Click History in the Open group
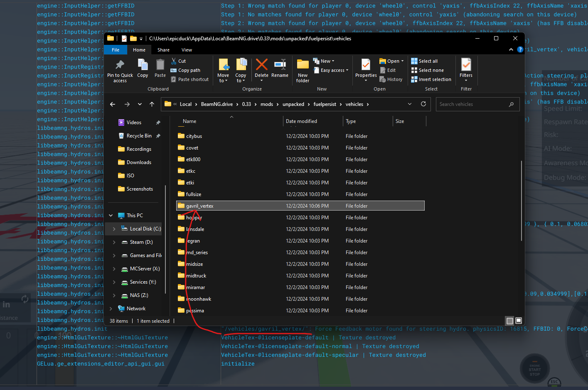Image resolution: width=588 pixels, height=390 pixels. pyautogui.click(x=391, y=79)
